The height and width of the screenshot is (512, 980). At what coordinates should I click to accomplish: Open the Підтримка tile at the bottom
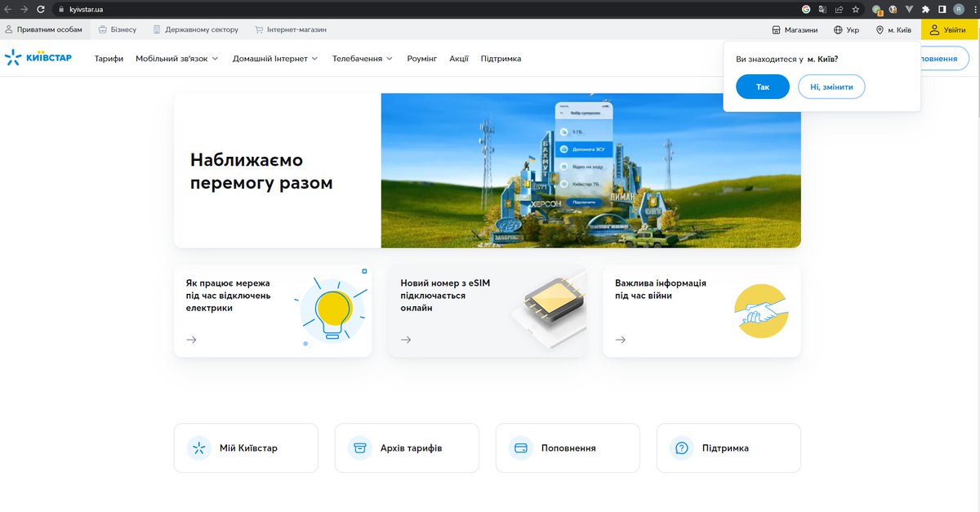[x=728, y=447]
